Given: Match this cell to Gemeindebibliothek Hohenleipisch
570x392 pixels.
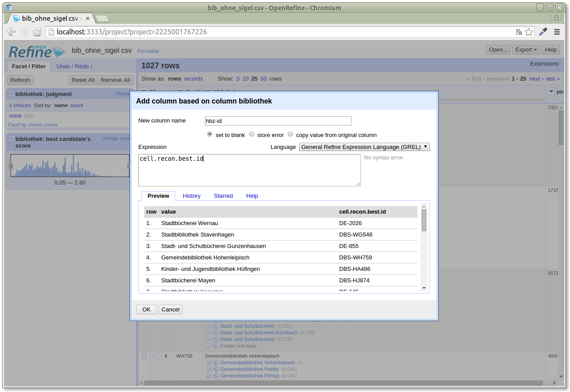Looking at the screenshot, I should click(209, 362).
